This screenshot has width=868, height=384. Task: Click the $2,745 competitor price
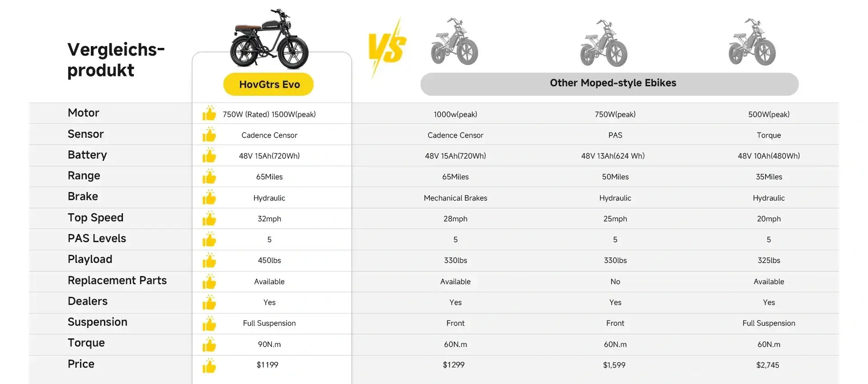coord(768,365)
